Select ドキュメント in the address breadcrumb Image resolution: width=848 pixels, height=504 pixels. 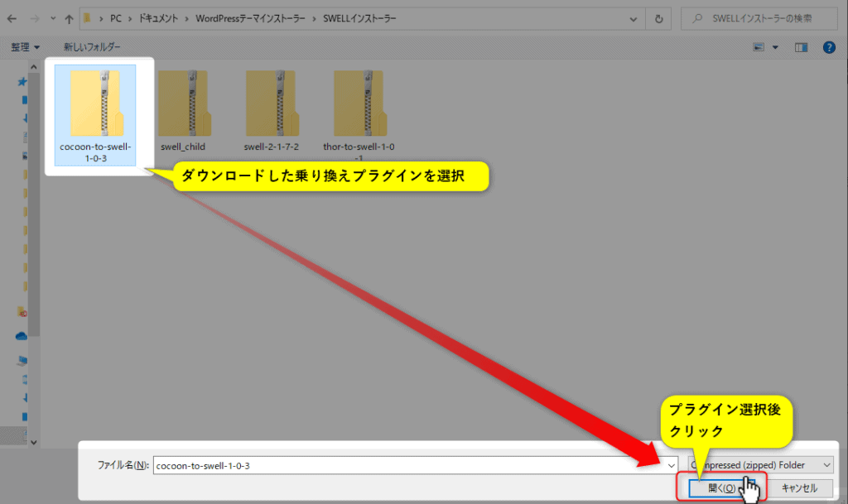point(158,18)
